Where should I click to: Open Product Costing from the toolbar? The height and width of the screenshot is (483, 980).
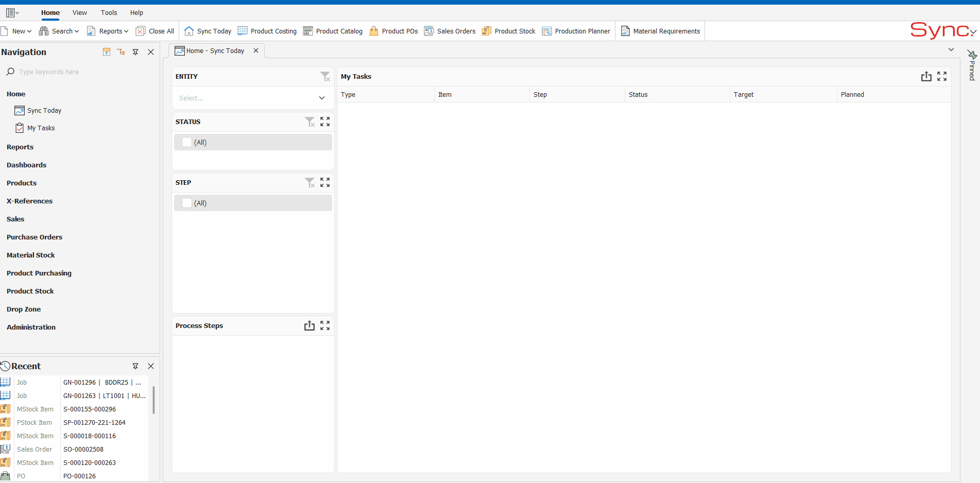pos(267,31)
